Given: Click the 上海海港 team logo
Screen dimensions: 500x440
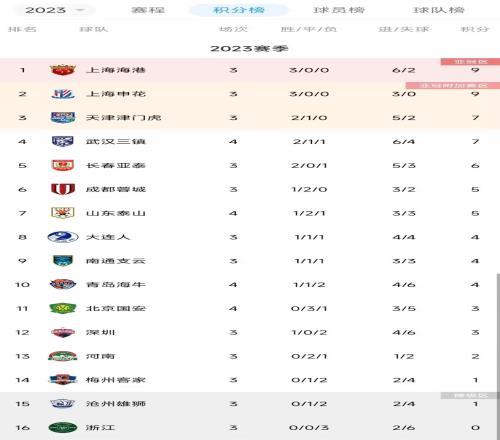Looking at the screenshot, I should click(x=63, y=70).
